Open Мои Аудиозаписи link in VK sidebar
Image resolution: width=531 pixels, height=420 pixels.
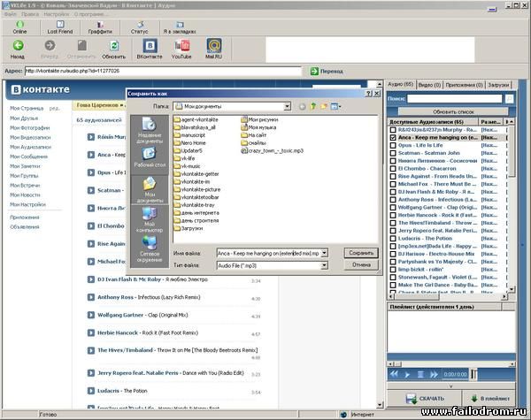(x=30, y=147)
